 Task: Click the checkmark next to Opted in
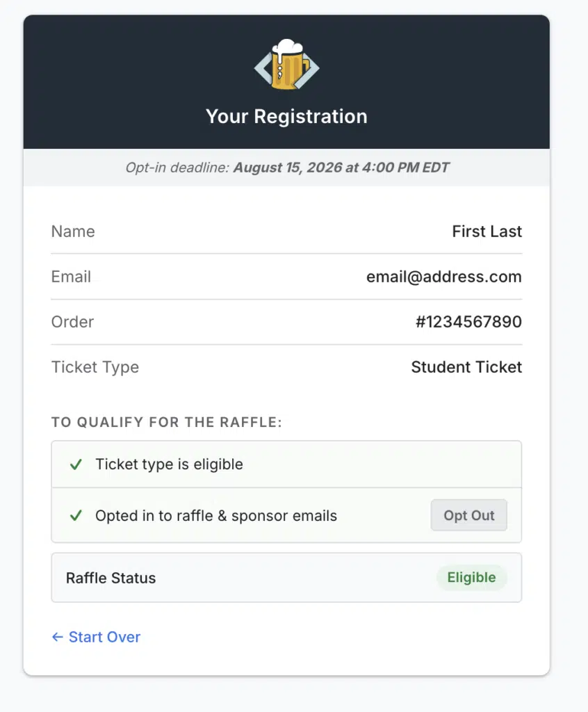pyautogui.click(x=76, y=516)
